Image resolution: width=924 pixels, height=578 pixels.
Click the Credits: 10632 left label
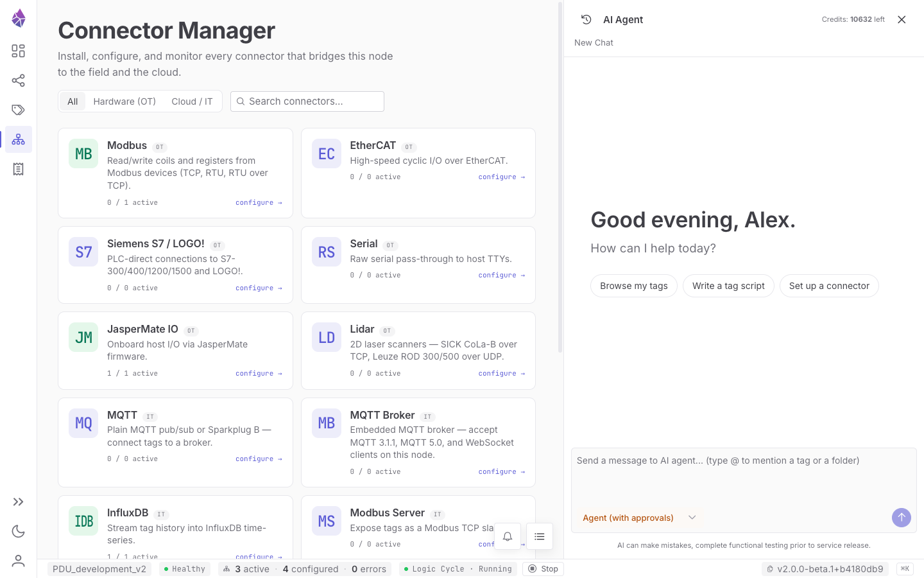tap(853, 19)
